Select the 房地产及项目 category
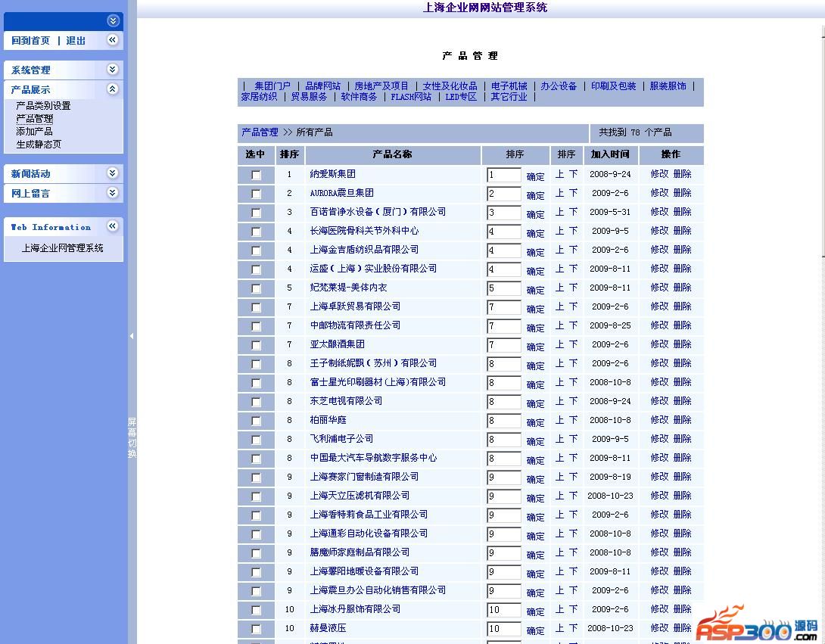Viewport: 825px width, 644px height. [x=381, y=86]
